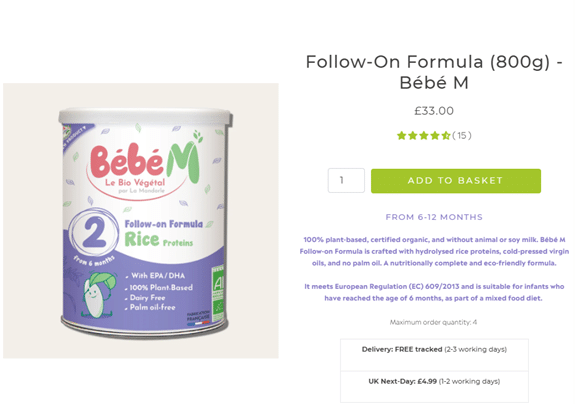
Task: Click the rice grain mascot on the can
Action: [97, 295]
